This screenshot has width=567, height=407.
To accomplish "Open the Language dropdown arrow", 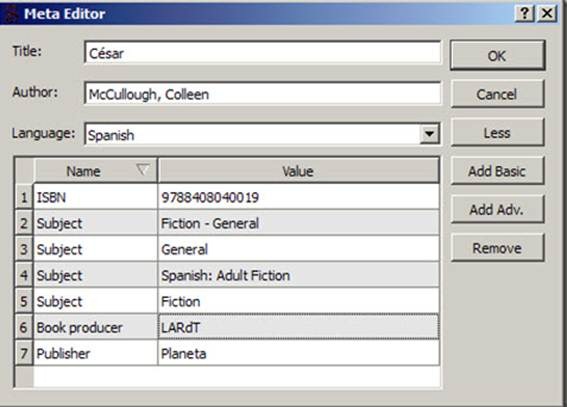I will click(x=429, y=134).
